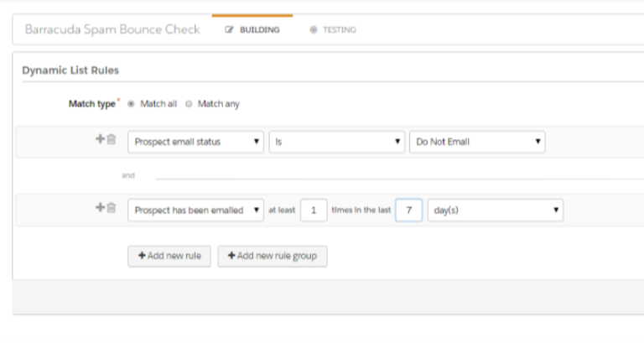This screenshot has height=343, width=644.
Task: Expand the Prospect has been emailed dropdown
Action: tap(196, 210)
